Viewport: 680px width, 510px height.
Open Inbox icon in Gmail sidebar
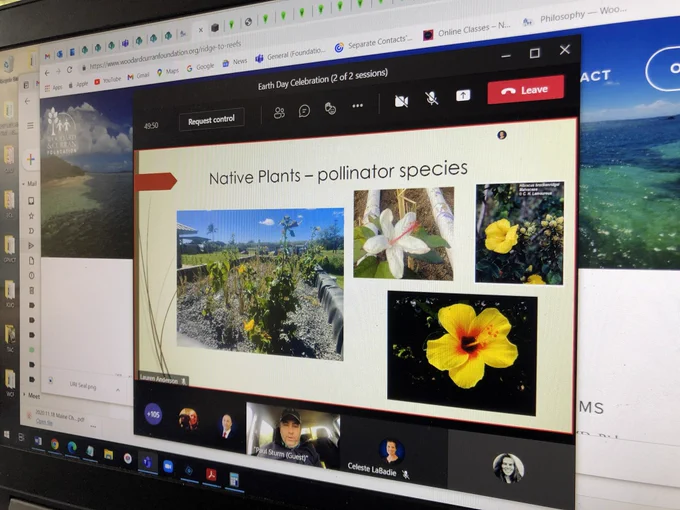tap(31, 201)
